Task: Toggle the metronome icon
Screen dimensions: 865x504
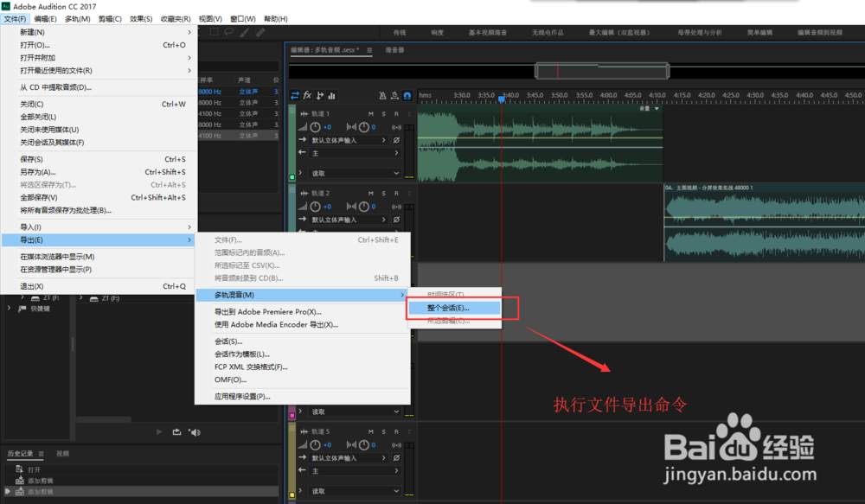Action: click(382, 95)
